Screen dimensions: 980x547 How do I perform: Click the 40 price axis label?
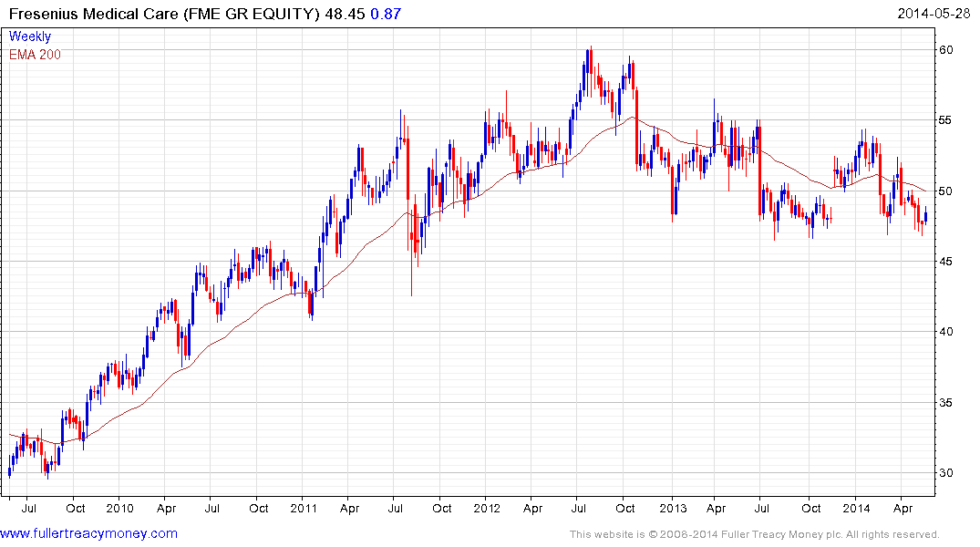pyautogui.click(x=946, y=332)
